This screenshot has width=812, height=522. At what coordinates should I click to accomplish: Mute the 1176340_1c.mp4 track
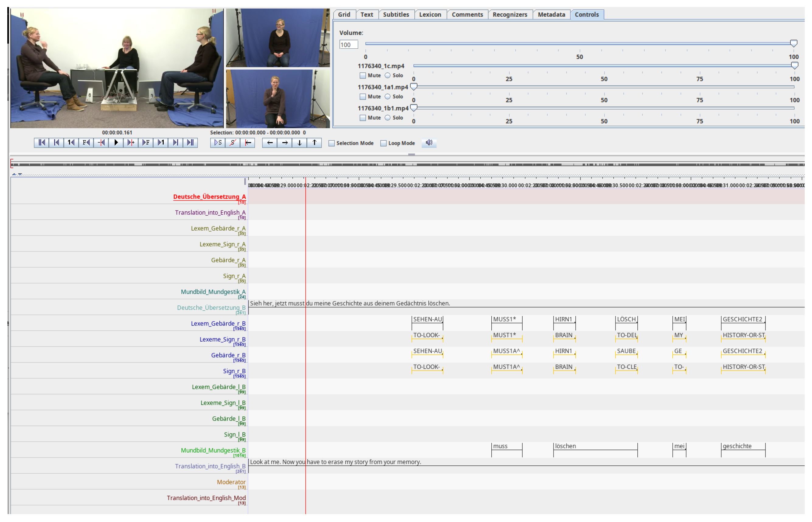pos(363,75)
